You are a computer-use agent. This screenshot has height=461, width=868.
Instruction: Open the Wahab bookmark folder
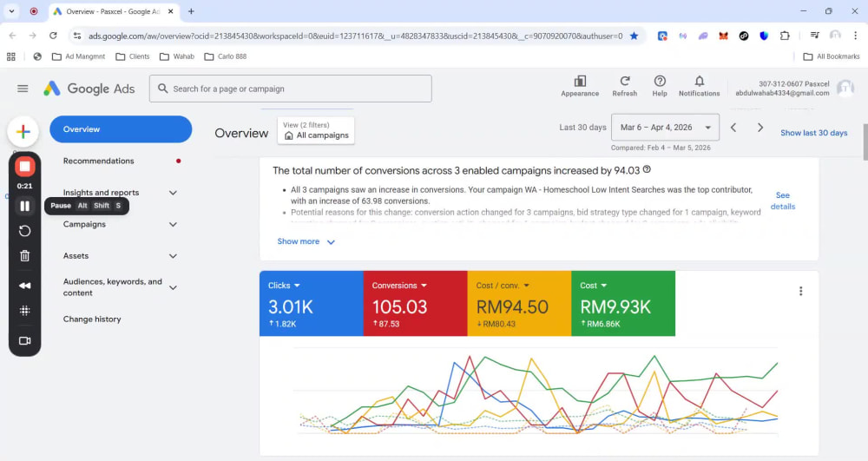tap(176, 56)
